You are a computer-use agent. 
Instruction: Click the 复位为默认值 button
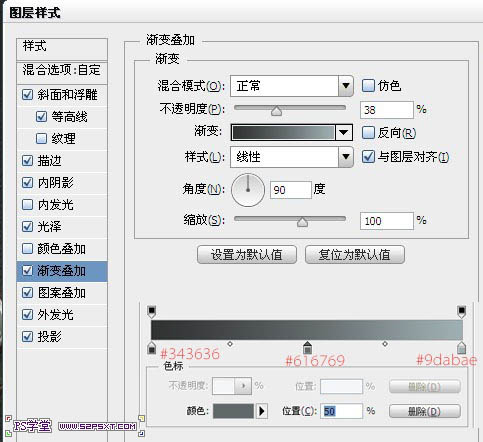coord(355,255)
